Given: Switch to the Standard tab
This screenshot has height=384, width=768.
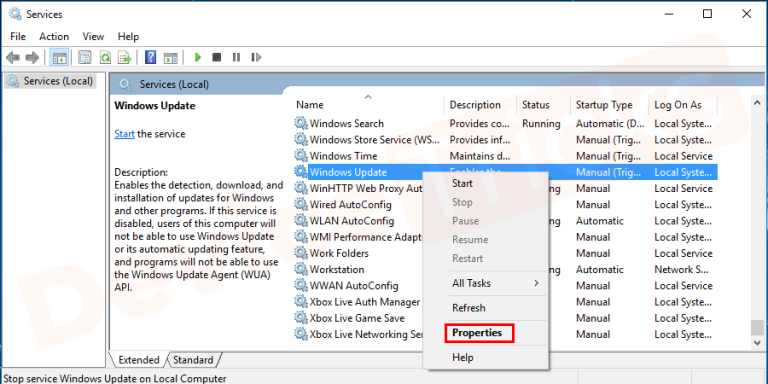Looking at the screenshot, I should click(x=193, y=360).
